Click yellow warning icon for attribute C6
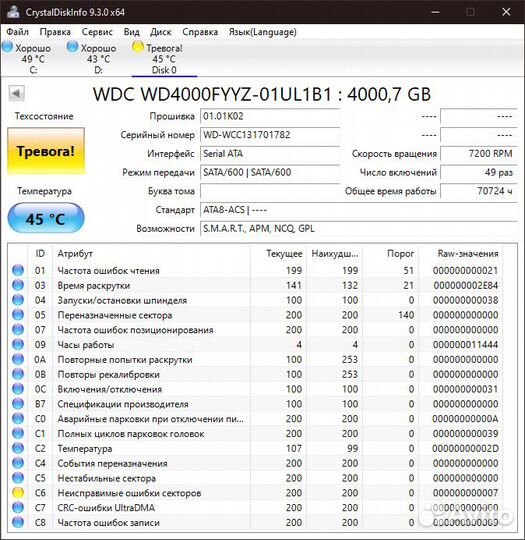 [18, 493]
